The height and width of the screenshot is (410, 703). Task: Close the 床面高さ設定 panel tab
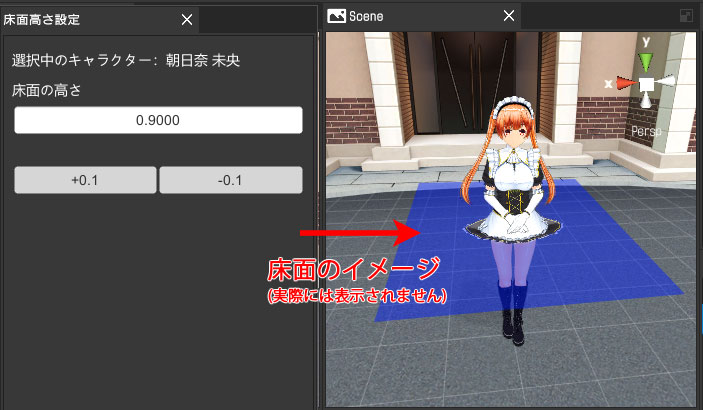[186, 19]
